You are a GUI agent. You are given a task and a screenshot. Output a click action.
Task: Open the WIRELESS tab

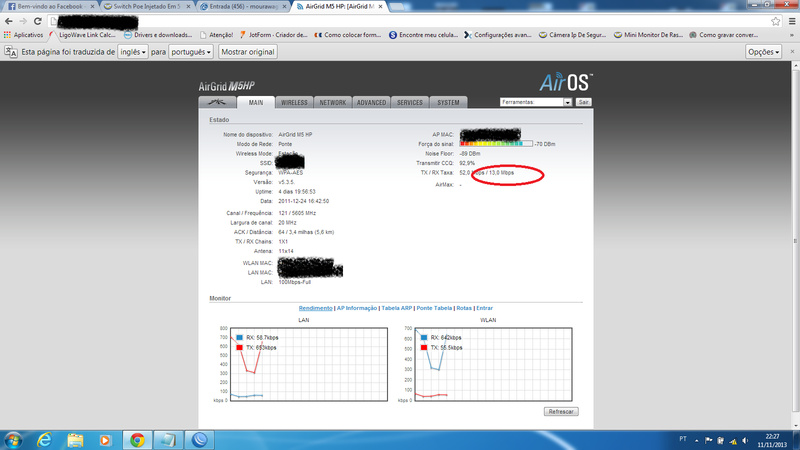tap(294, 102)
